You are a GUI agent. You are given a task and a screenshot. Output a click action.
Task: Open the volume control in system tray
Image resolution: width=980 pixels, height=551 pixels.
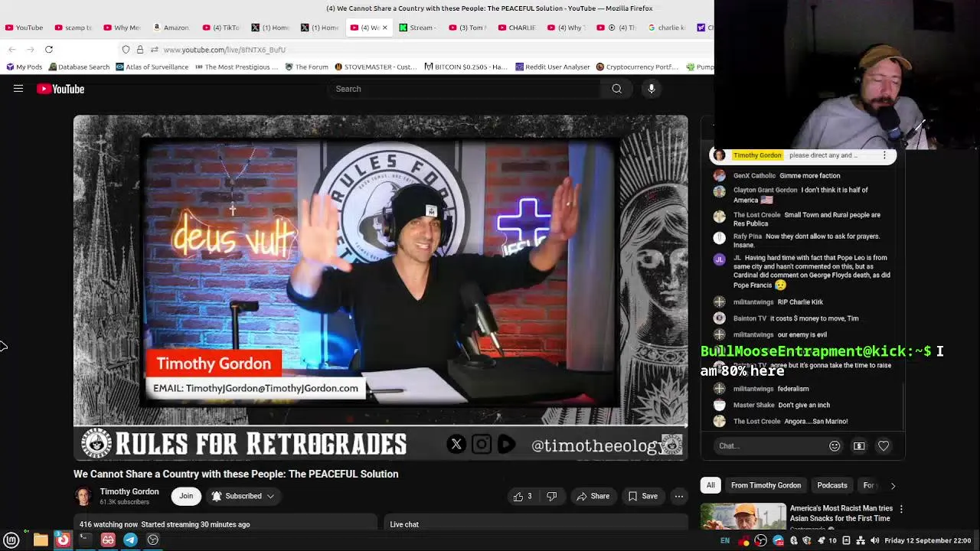tap(874, 540)
